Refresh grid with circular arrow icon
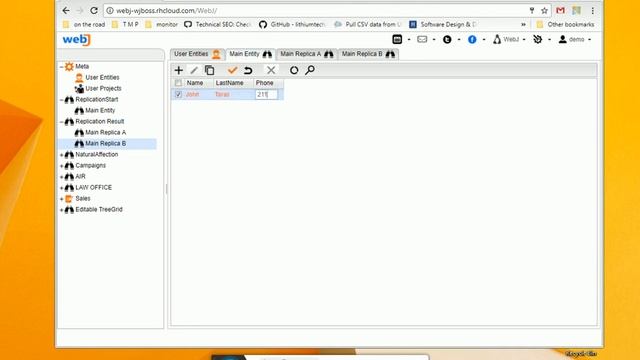640x360 pixels. pyautogui.click(x=294, y=70)
